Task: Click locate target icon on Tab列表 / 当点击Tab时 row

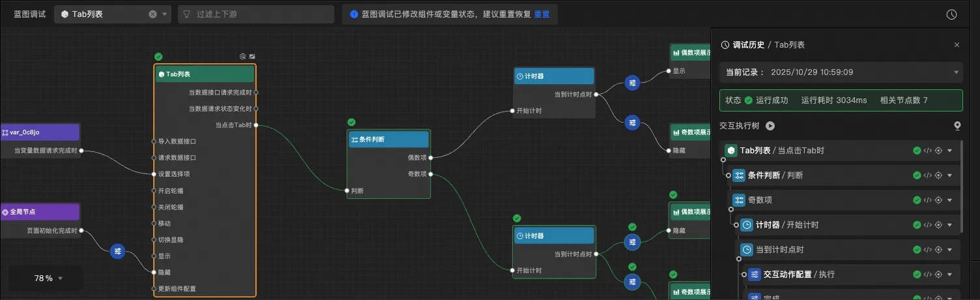Action: 938,151
